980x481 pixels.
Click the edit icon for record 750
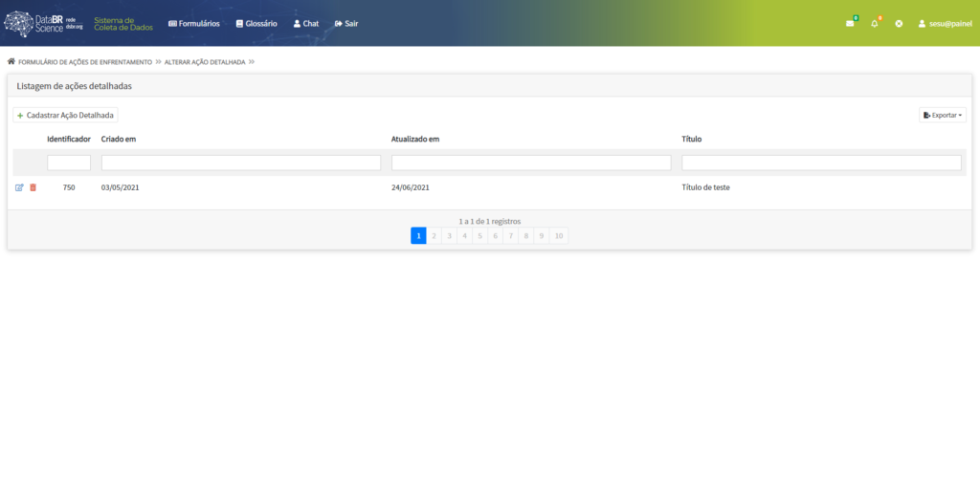click(x=19, y=187)
